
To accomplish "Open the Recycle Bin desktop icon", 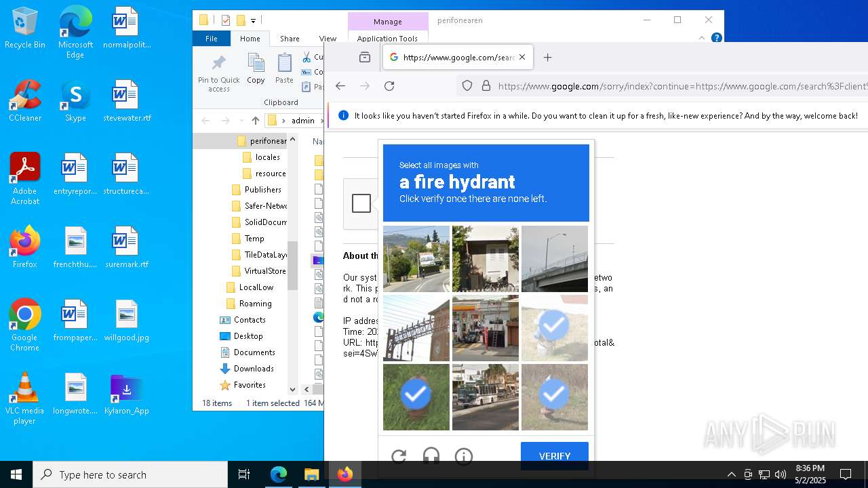I will click(25, 28).
